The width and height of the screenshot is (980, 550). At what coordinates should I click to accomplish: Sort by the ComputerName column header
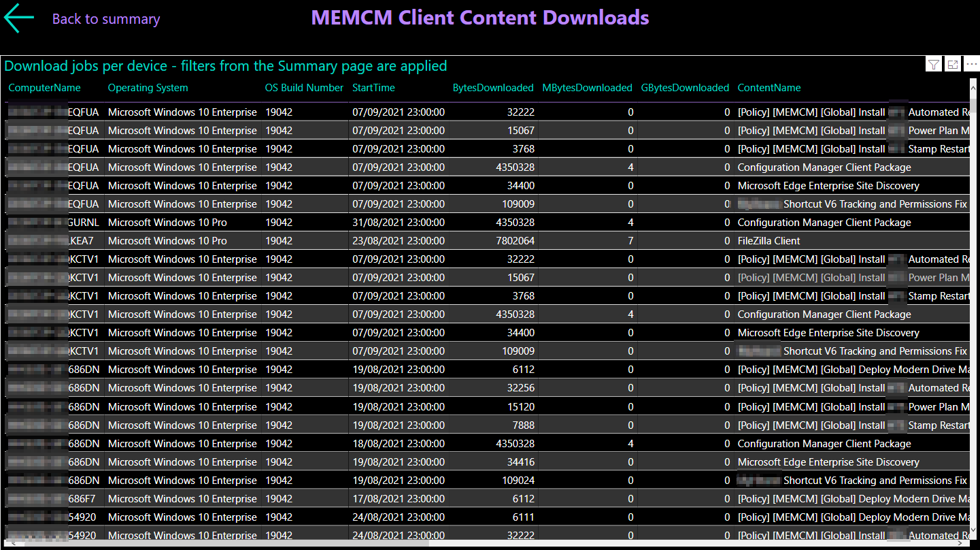(44, 88)
